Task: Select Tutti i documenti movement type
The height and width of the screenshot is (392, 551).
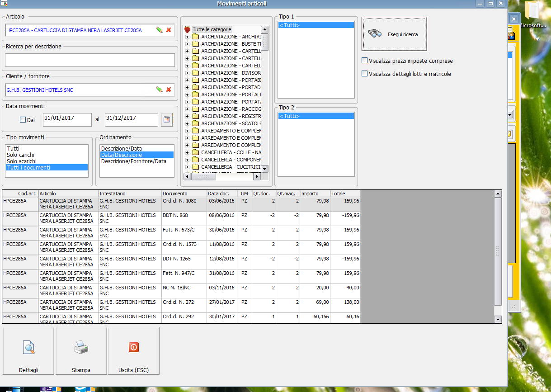Action: coord(47,167)
